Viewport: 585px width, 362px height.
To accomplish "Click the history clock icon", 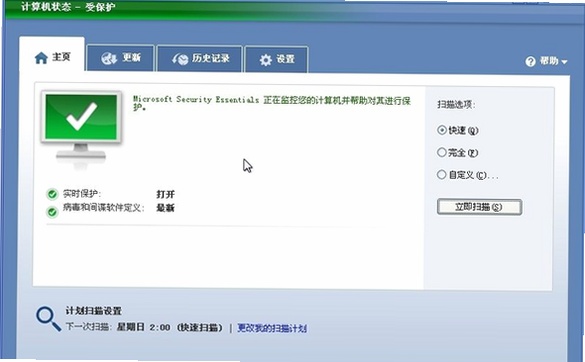I will 180,59.
